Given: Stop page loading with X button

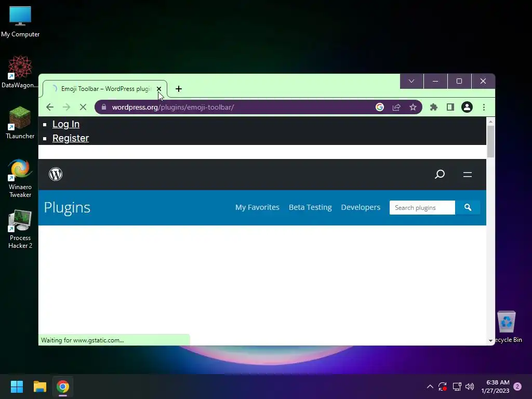Looking at the screenshot, I should 83,107.
